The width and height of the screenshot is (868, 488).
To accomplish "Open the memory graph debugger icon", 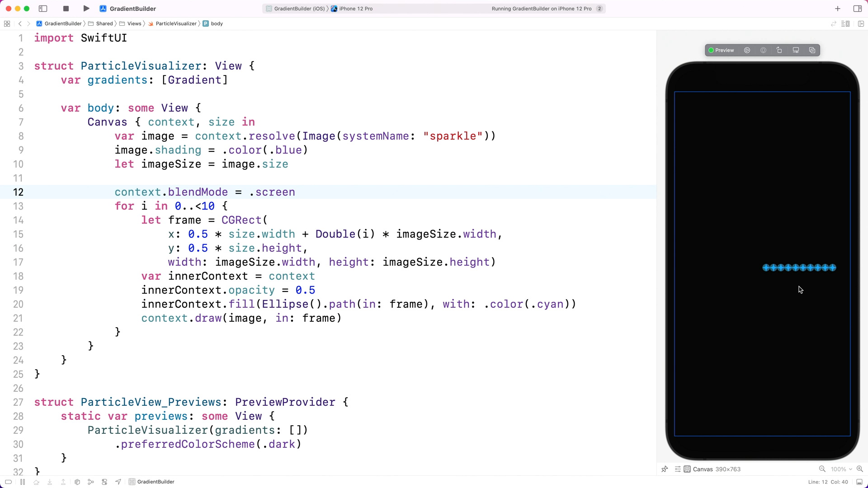I will pyautogui.click(x=91, y=482).
